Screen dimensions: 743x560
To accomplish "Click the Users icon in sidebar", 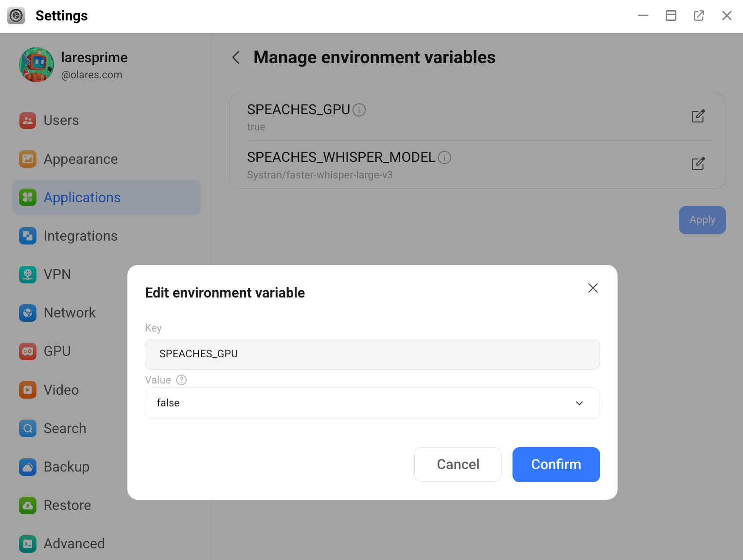I will tap(28, 121).
